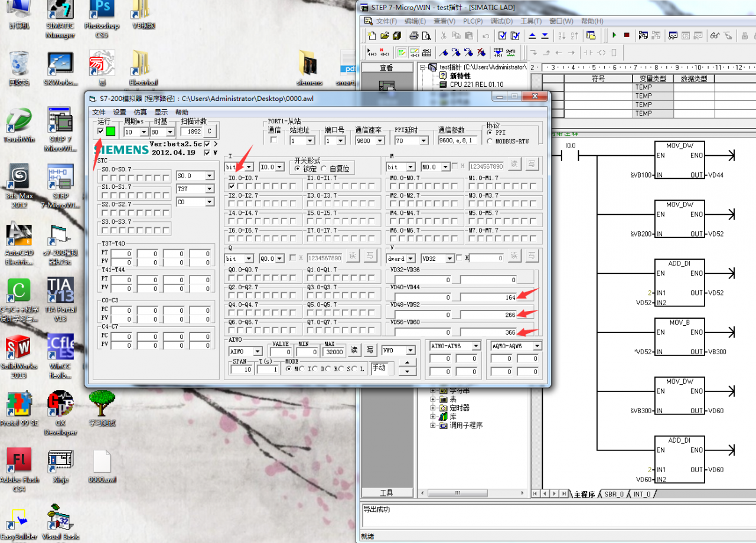Screen dimensions: 756x543
Task: Click the 查看 button atop navigation bar
Action: click(x=386, y=68)
